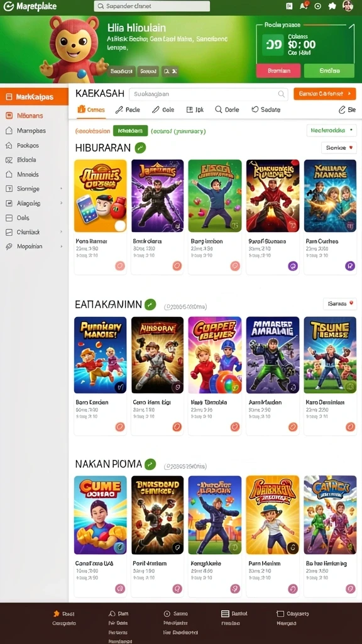Expand the Mopadnian sidebar item chevron
This screenshot has width=362, height=644.
[62, 247]
